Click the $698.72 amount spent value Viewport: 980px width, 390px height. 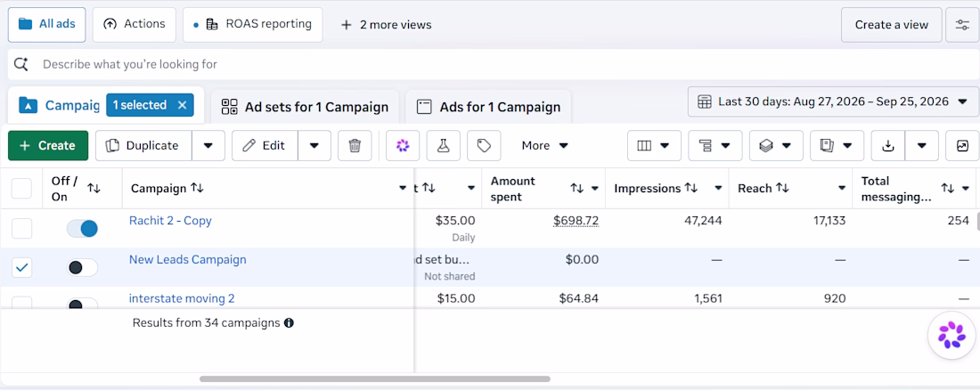[x=576, y=221]
